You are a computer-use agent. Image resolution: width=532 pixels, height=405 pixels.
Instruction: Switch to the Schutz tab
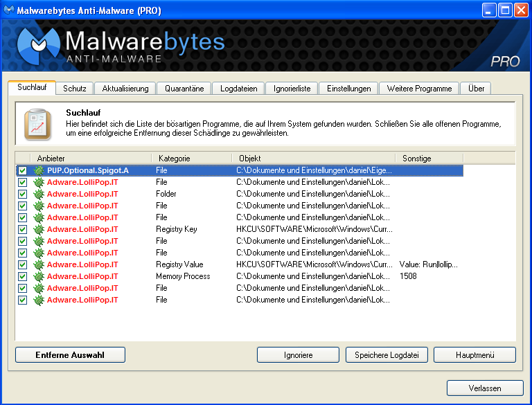click(75, 89)
